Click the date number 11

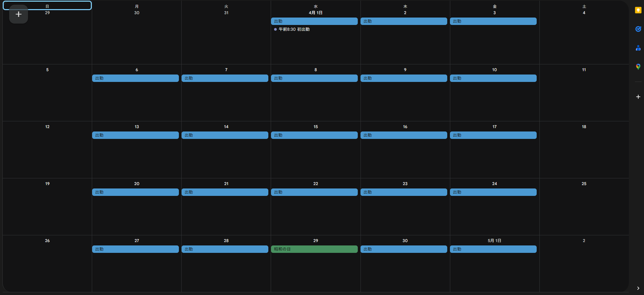coord(584,70)
